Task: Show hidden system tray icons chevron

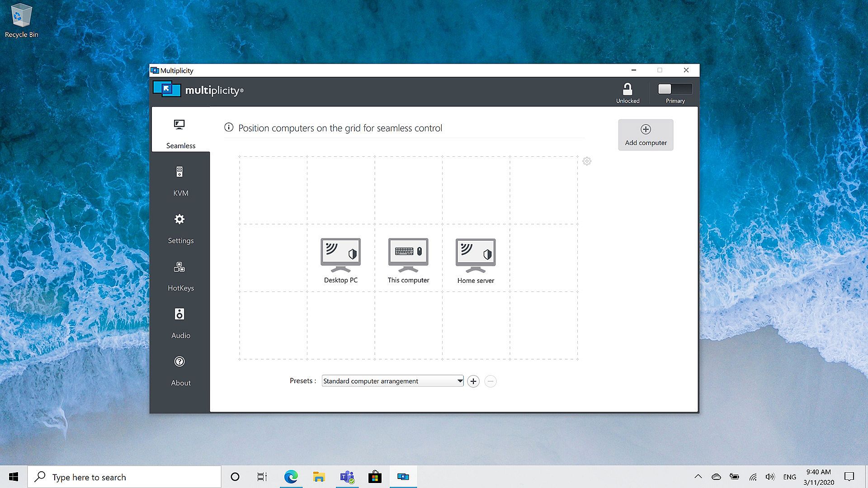Action: (x=698, y=477)
